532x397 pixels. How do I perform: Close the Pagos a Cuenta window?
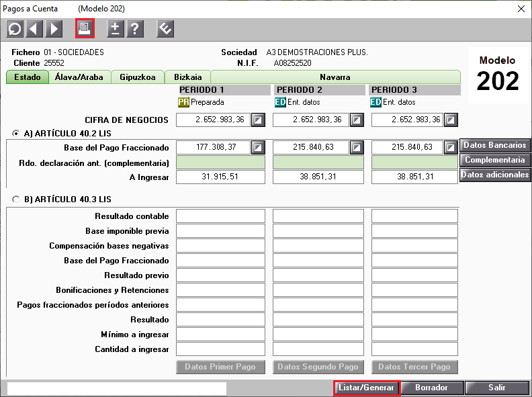[521, 9]
